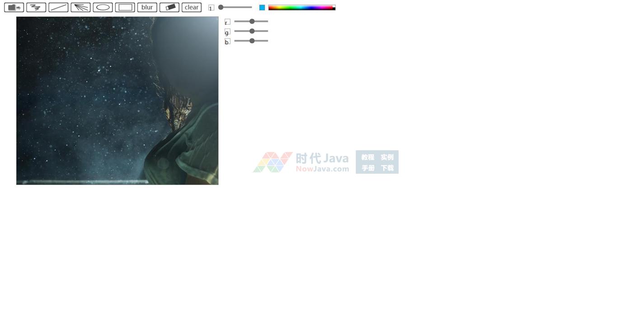This screenshot has width=644, height=324.
Task: Activate the blur tool
Action: 147,7
